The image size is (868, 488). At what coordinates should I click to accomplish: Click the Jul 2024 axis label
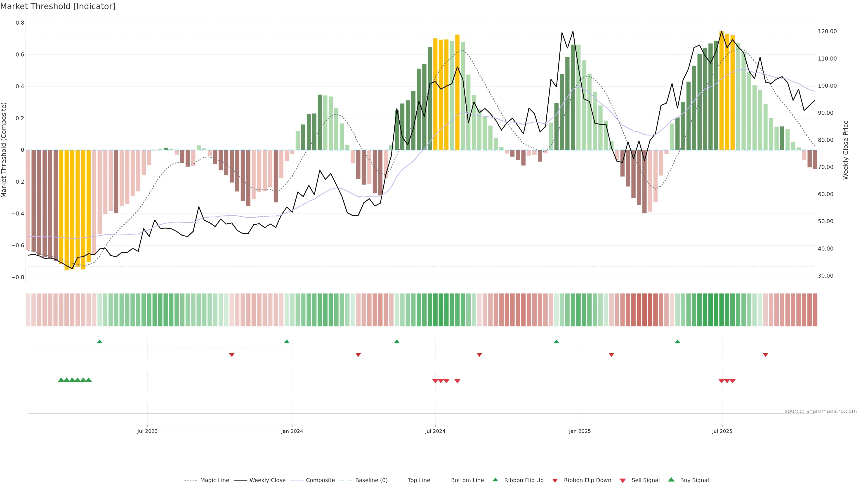(x=435, y=431)
